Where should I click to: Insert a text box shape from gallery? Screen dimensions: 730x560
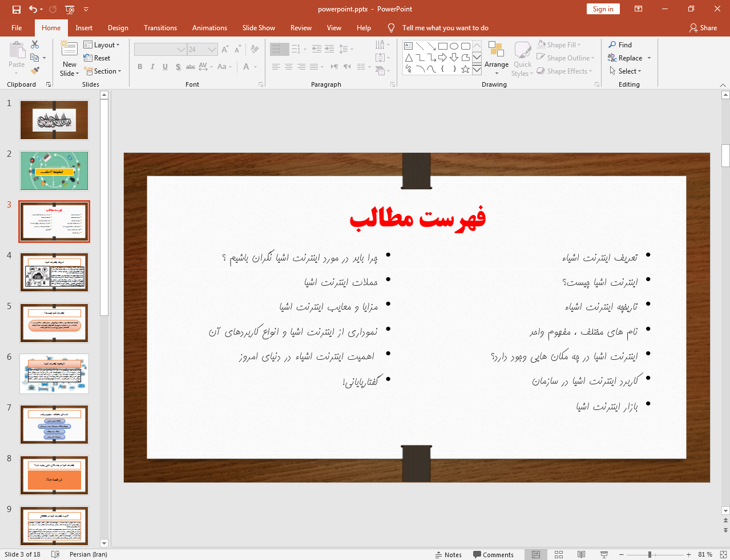409,46
